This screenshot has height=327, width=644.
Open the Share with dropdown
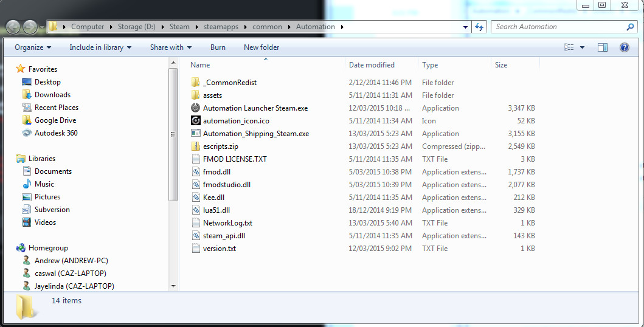171,47
